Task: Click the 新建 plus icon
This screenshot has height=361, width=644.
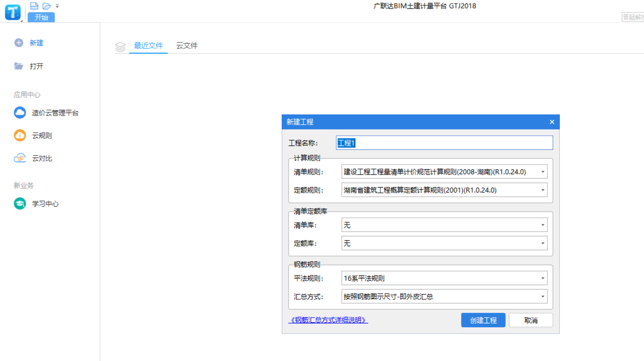Action: click(x=19, y=43)
